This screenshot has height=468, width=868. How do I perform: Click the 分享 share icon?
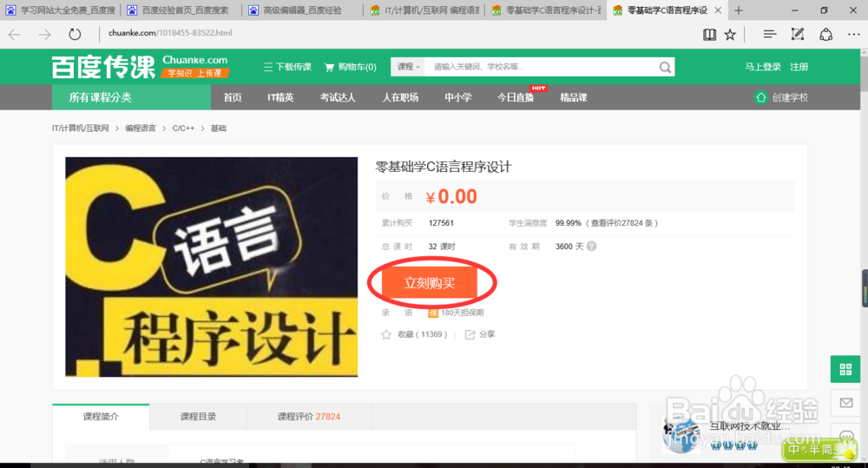[470, 334]
